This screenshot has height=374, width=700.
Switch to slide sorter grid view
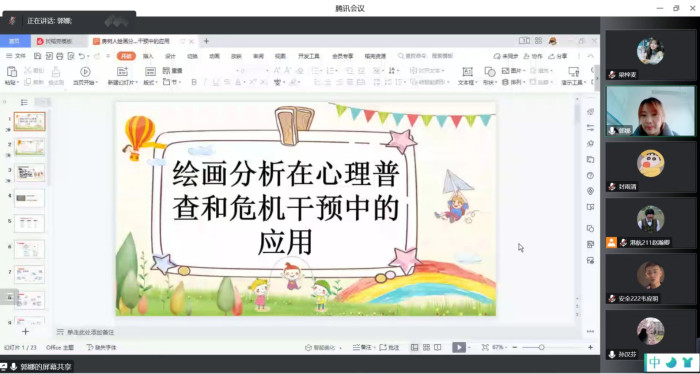[x=426, y=347]
